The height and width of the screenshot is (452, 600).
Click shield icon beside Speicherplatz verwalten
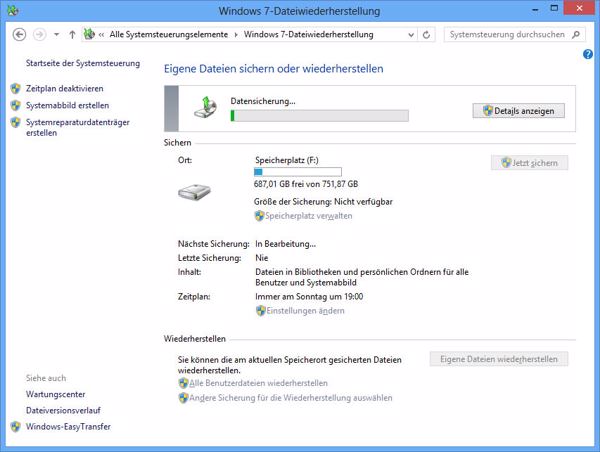[259, 216]
